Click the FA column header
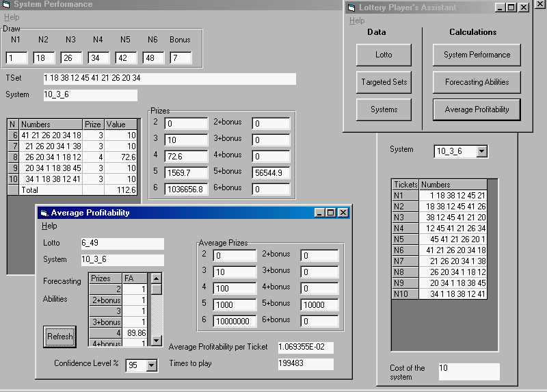 [x=135, y=278]
